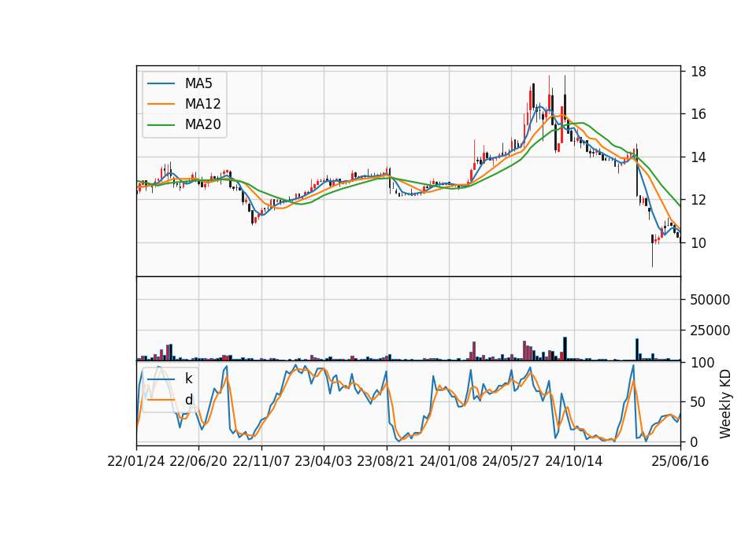Viewport: 756px width, 543px height.
Task: Click the MA12 legend label
Action: point(202,104)
